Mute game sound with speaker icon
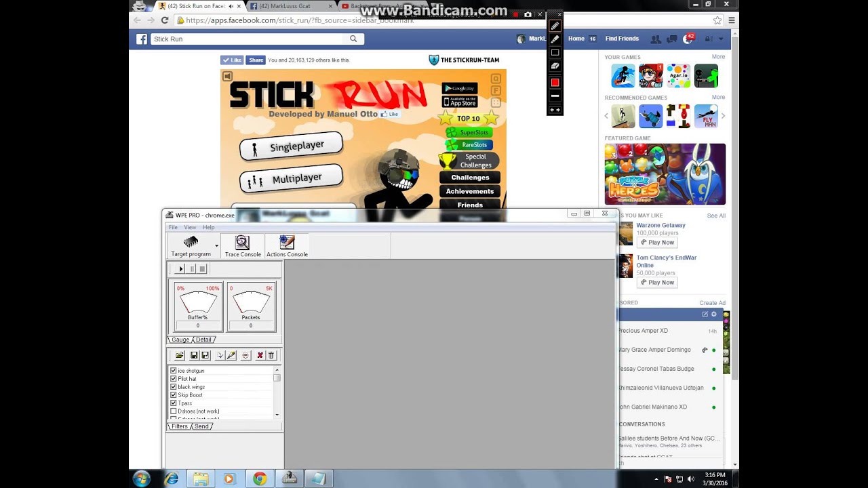 click(228, 77)
